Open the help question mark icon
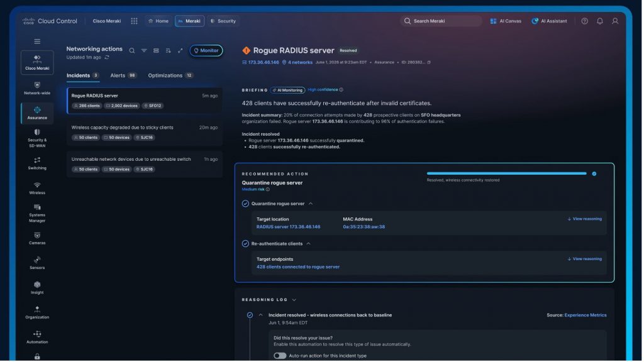Image resolution: width=644 pixels, height=362 pixels. [585, 21]
